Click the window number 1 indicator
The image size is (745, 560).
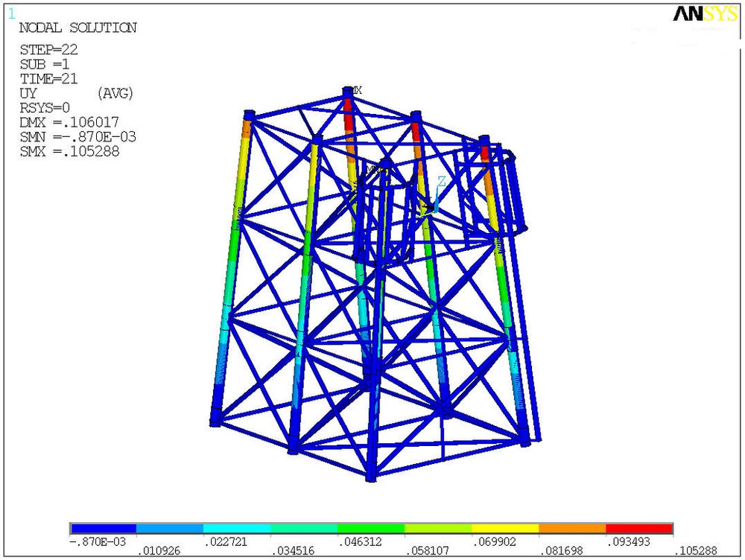coord(9,12)
